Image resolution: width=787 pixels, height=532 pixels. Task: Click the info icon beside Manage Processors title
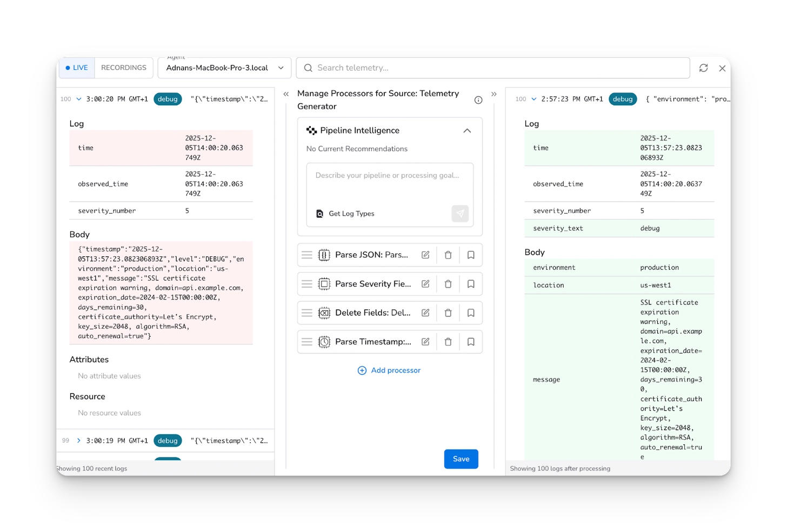click(x=478, y=100)
